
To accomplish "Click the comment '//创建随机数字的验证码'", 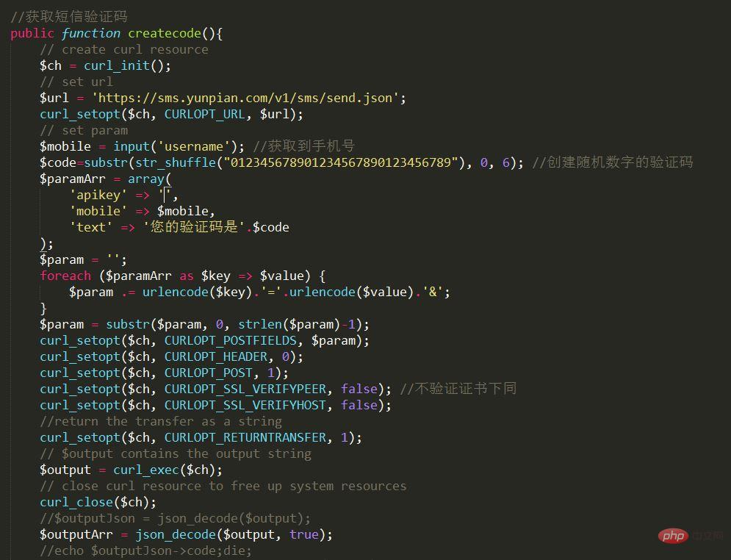I will pos(612,162).
